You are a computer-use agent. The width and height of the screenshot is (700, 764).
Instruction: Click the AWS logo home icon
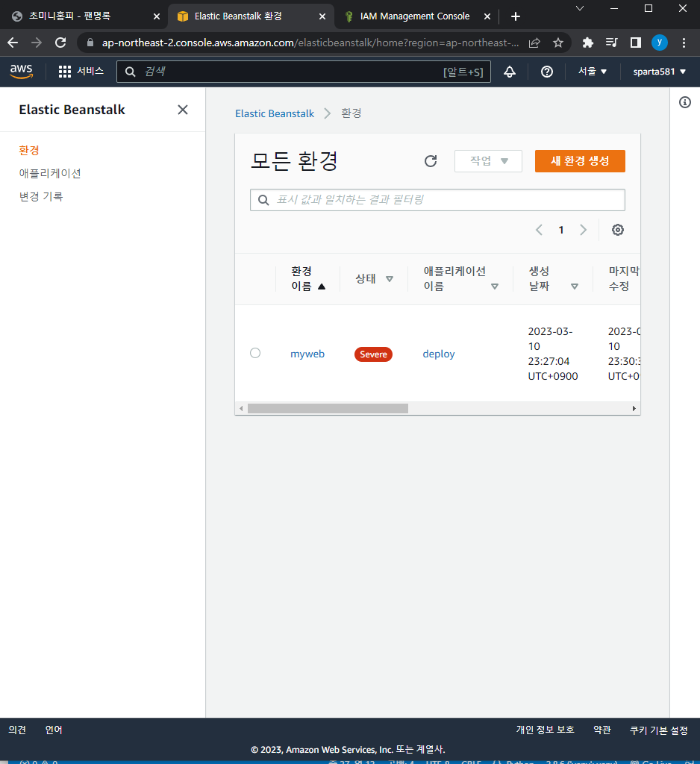(22, 71)
